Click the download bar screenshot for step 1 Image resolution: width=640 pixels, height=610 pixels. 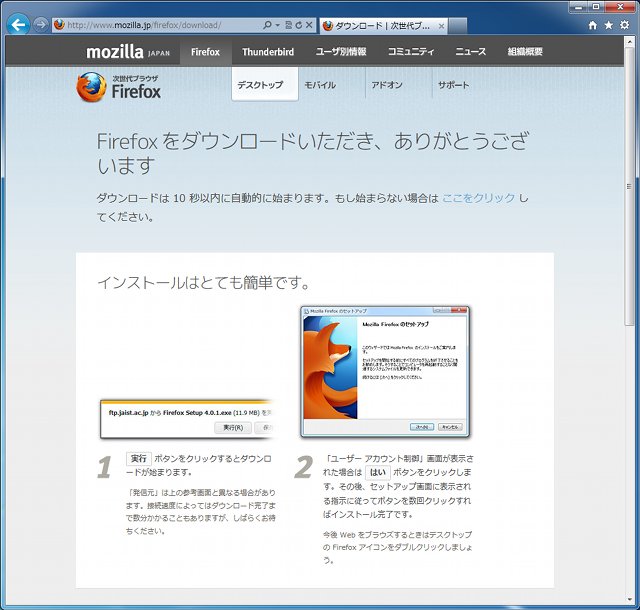click(187, 419)
